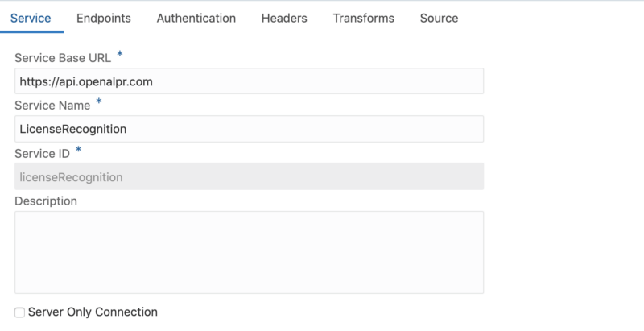
Task: Open the Authentication tab
Action: (x=196, y=18)
